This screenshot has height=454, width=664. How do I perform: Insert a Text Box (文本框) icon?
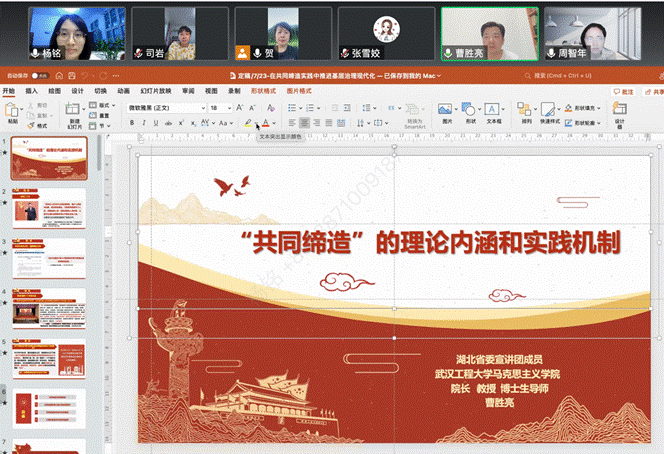(x=492, y=109)
